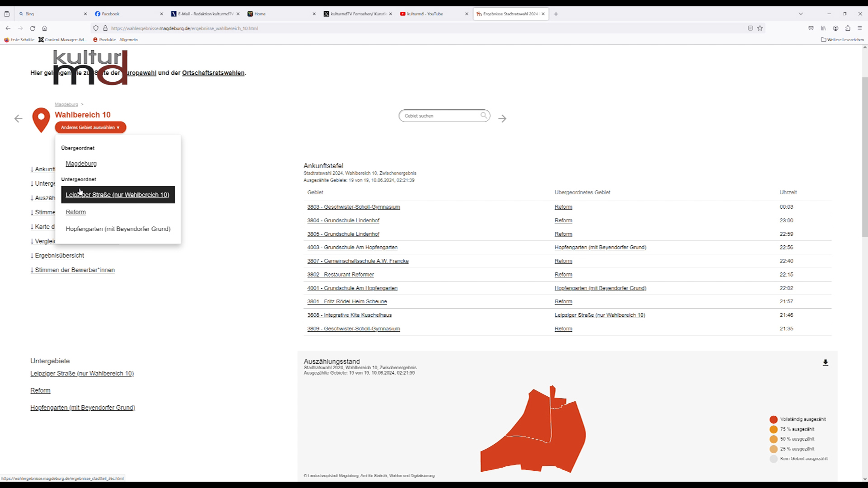Screen dimensions: 868x488
Task: Download the Auszählungsstand chart
Action: point(826,363)
